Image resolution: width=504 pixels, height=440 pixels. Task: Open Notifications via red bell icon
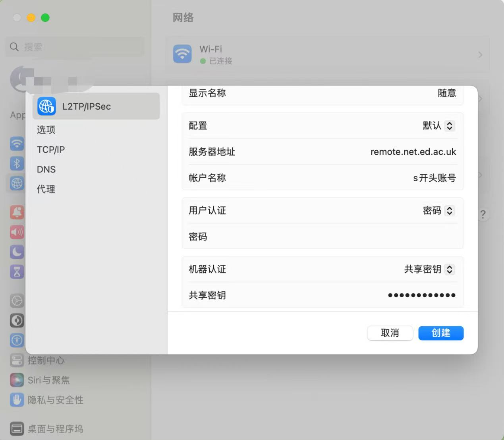tap(17, 212)
